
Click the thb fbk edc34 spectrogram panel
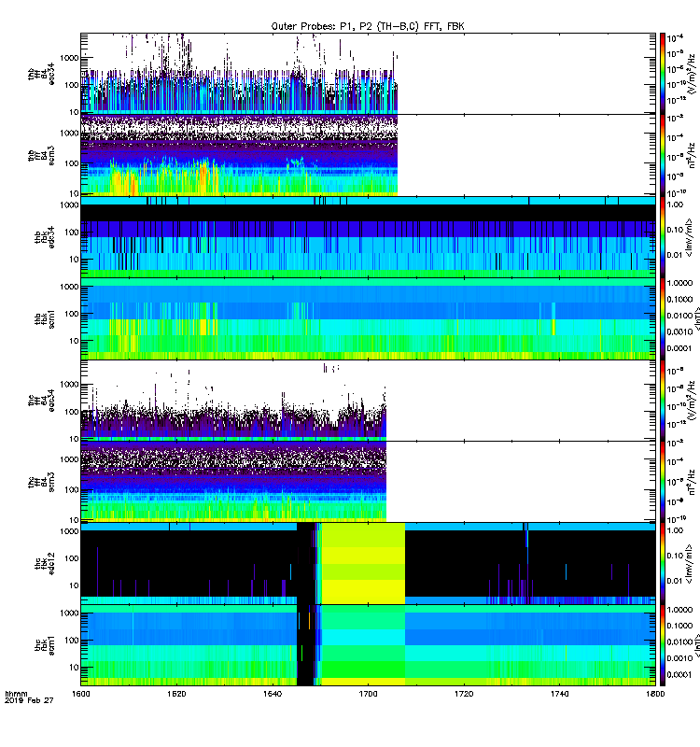368,237
